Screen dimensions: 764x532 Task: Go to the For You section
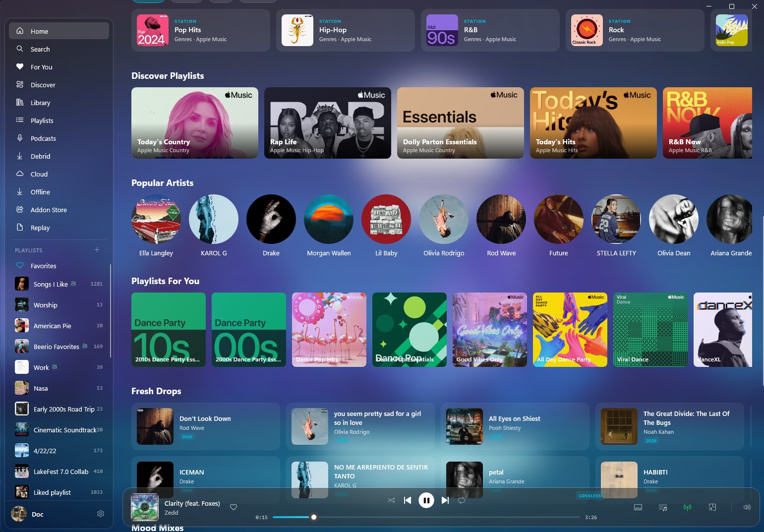pyautogui.click(x=59, y=67)
